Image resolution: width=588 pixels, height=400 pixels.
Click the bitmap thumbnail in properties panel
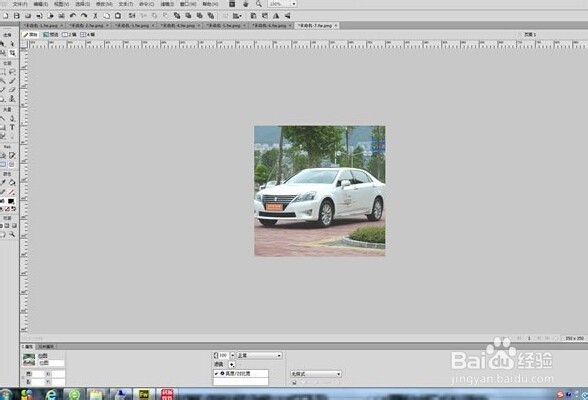pyautogui.click(x=29, y=360)
